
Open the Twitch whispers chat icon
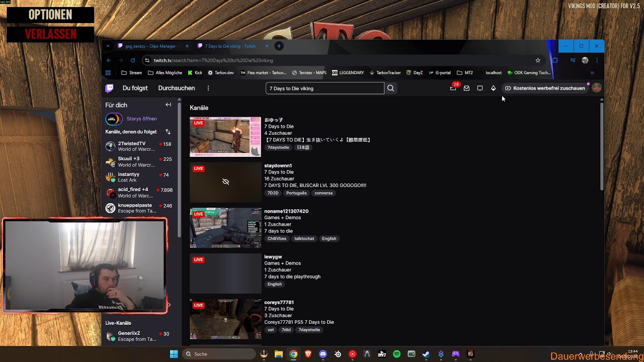(480, 88)
